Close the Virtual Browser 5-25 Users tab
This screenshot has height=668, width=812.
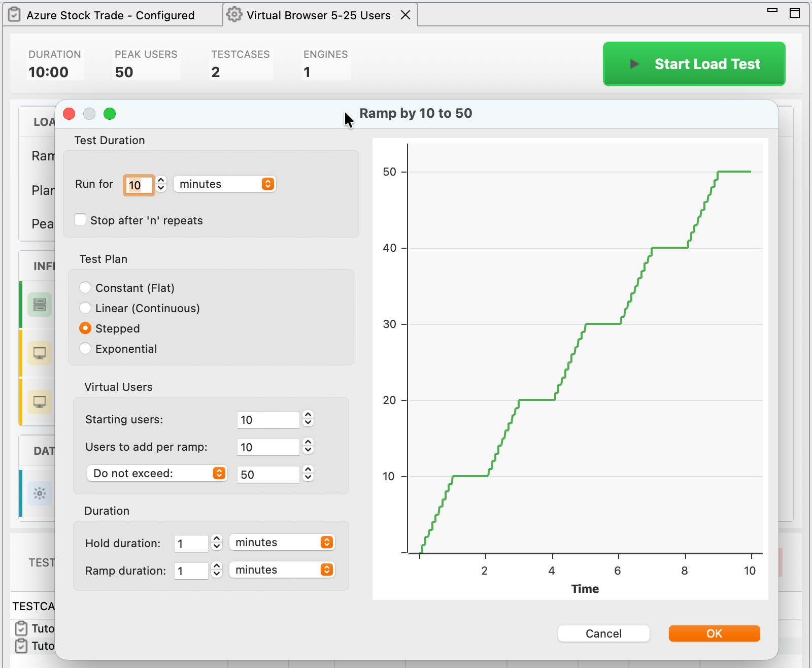coord(405,15)
